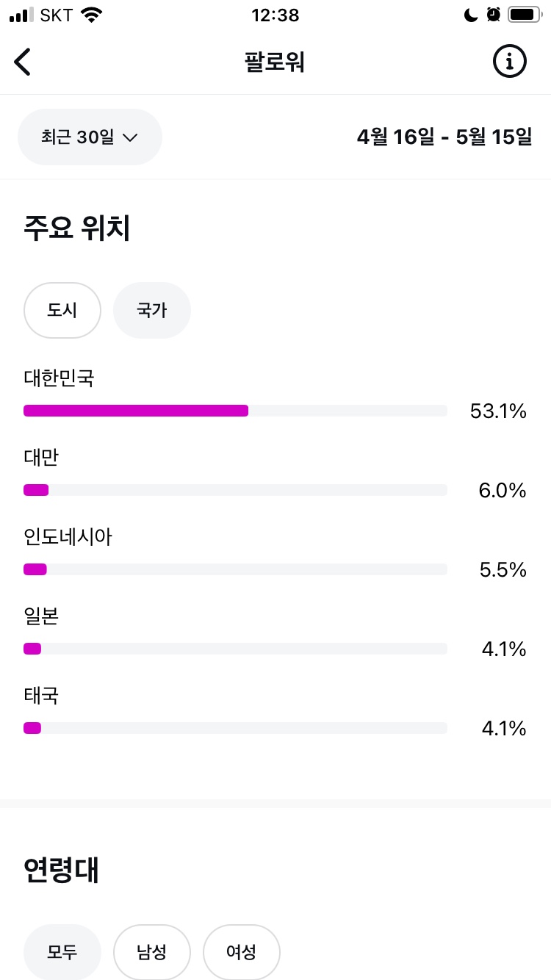Tap the alarm clock status icon
The width and height of the screenshot is (551, 980).
(493, 15)
